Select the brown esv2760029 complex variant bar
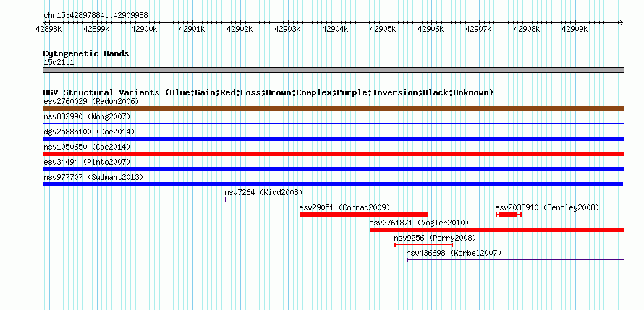644x310 pixels. tap(333, 108)
